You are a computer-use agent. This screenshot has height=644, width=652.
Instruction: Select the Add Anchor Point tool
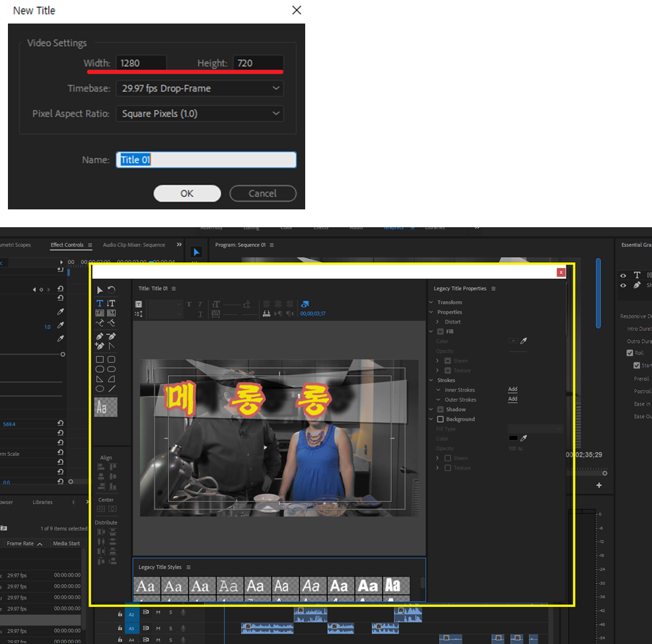[x=100, y=346]
